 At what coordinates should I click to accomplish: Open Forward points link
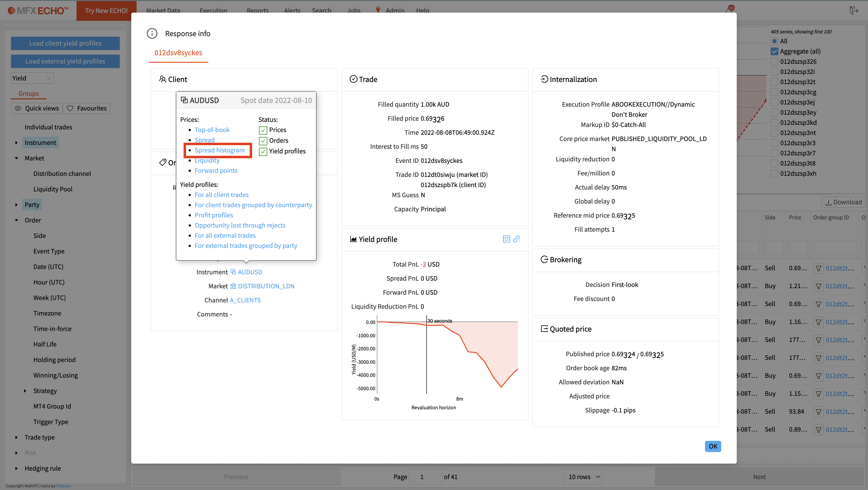click(x=216, y=171)
